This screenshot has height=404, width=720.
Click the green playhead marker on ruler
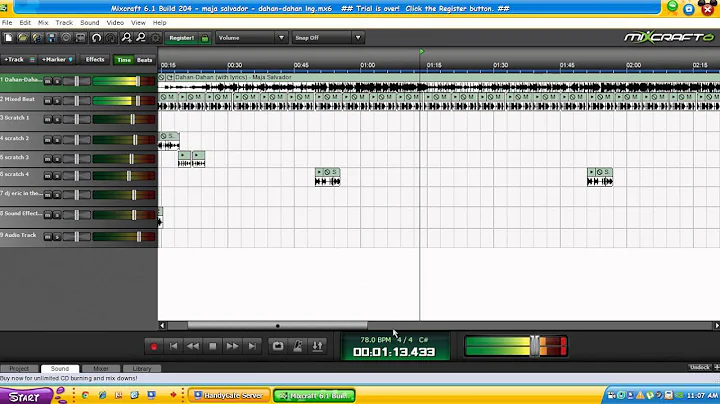coord(422,51)
